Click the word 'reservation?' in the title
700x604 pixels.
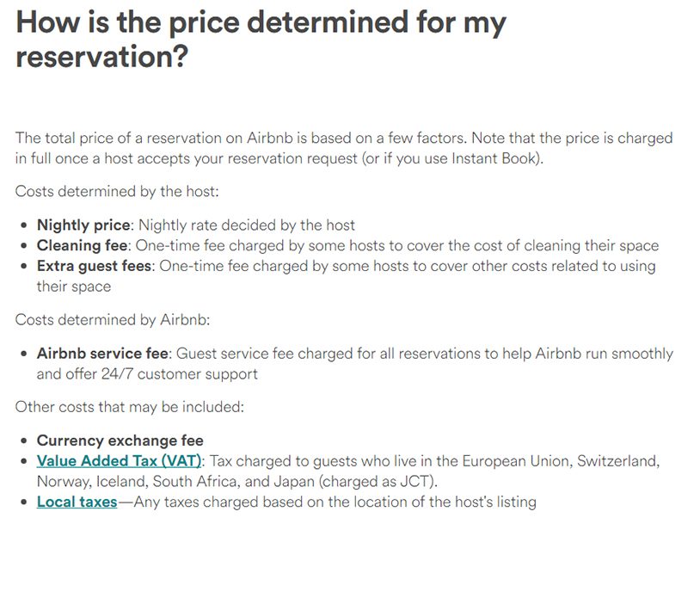click(101, 57)
